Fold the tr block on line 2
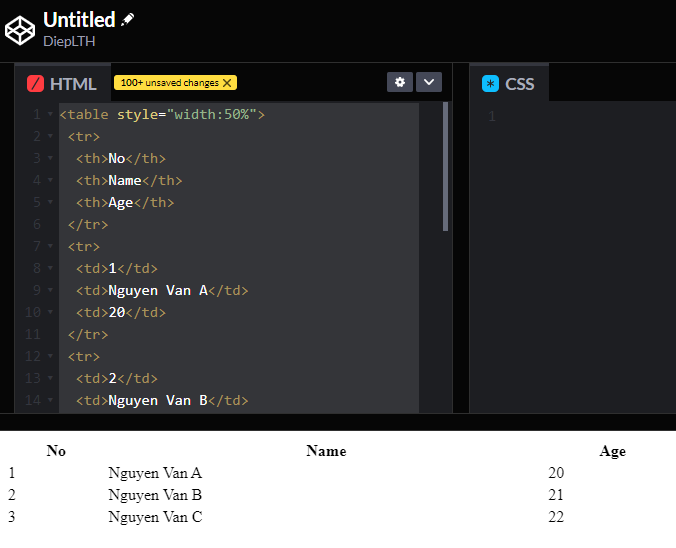Viewport: 676px width, 548px height. (50, 137)
